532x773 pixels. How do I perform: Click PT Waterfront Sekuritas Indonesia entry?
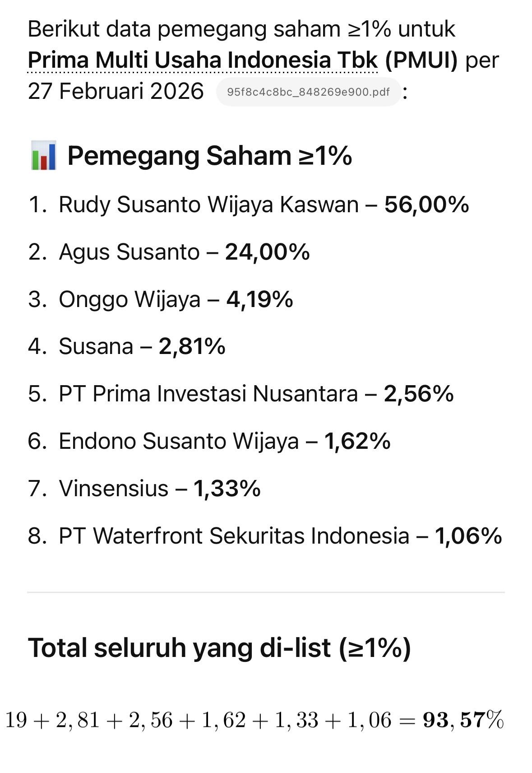(234, 536)
